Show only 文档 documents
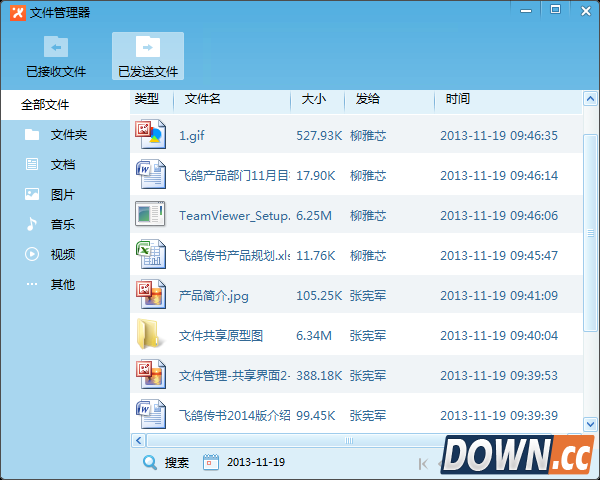Image resolution: width=600 pixels, height=480 pixels. pos(62,165)
